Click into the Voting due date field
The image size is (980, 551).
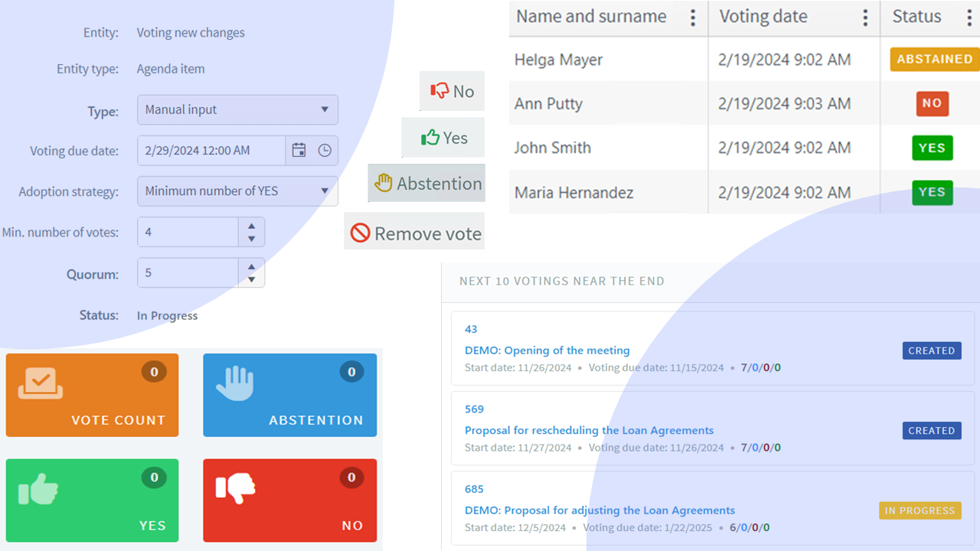(211, 151)
